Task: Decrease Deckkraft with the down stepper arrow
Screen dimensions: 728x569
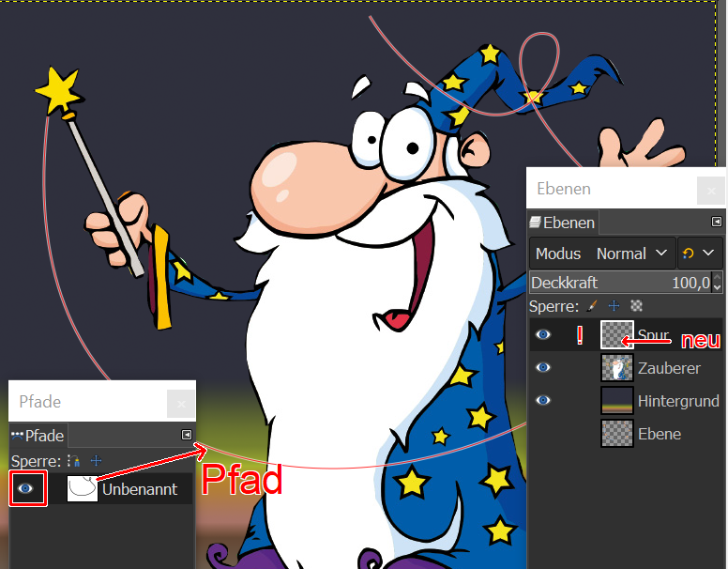Action: (x=718, y=287)
